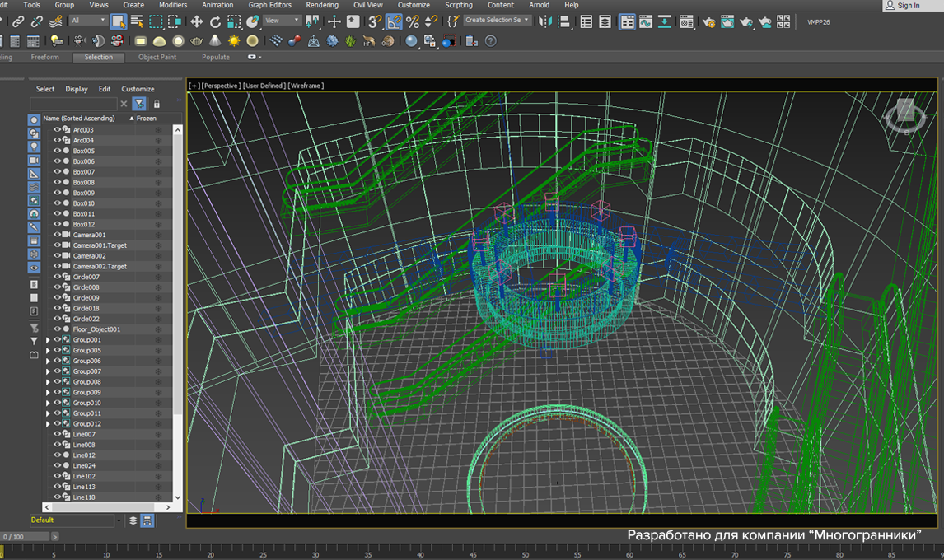The image size is (944, 560).
Task: Open the Rendering menu
Action: (x=322, y=5)
